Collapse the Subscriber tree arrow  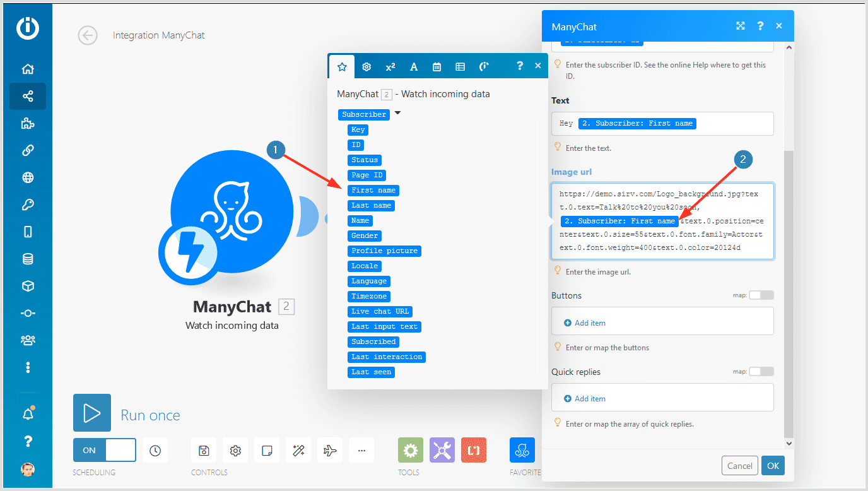pyautogui.click(x=397, y=114)
